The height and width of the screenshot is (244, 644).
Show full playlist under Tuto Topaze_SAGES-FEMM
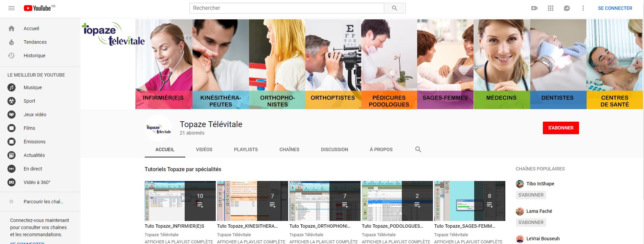coord(468,242)
